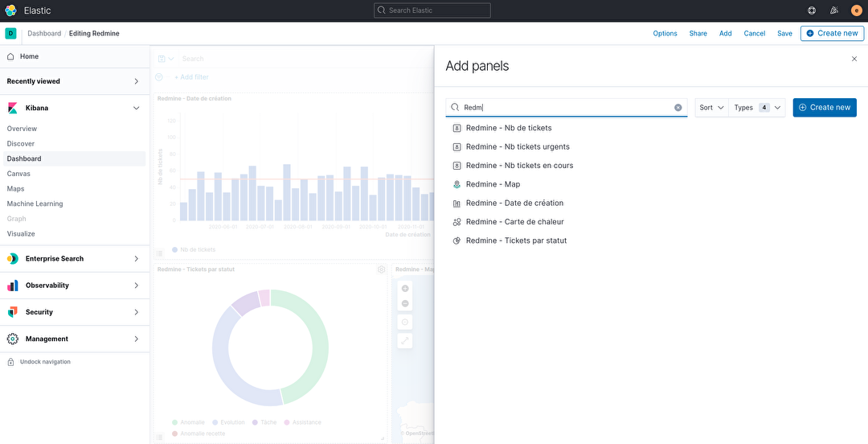Click the Anomalie legend color dot

175,422
